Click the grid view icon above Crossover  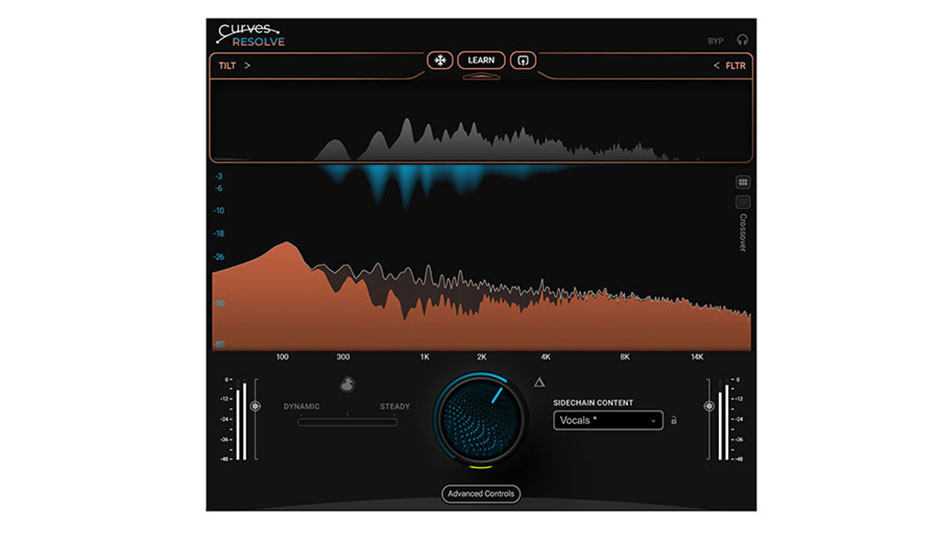[x=742, y=182]
